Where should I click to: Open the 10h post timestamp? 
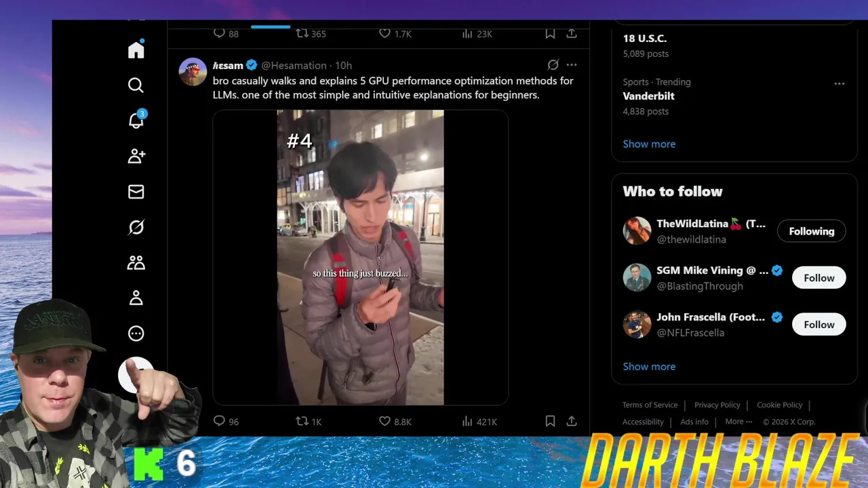343,66
